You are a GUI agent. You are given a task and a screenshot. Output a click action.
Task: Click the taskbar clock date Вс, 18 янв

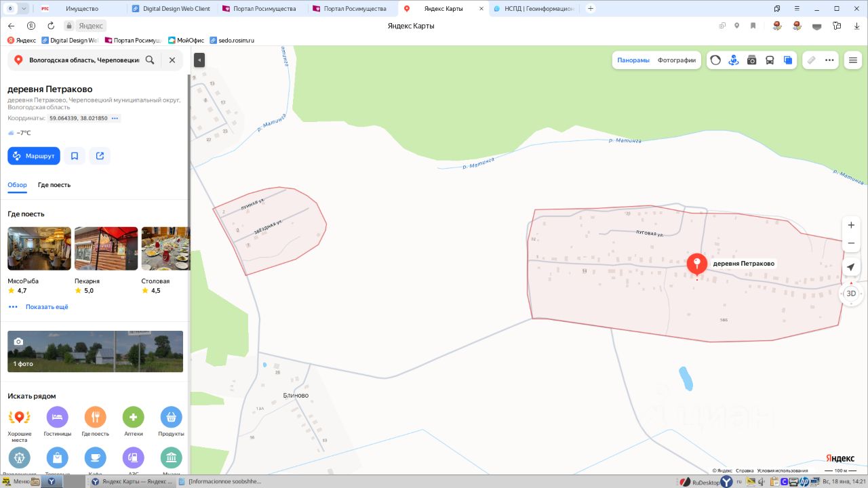[x=843, y=482]
